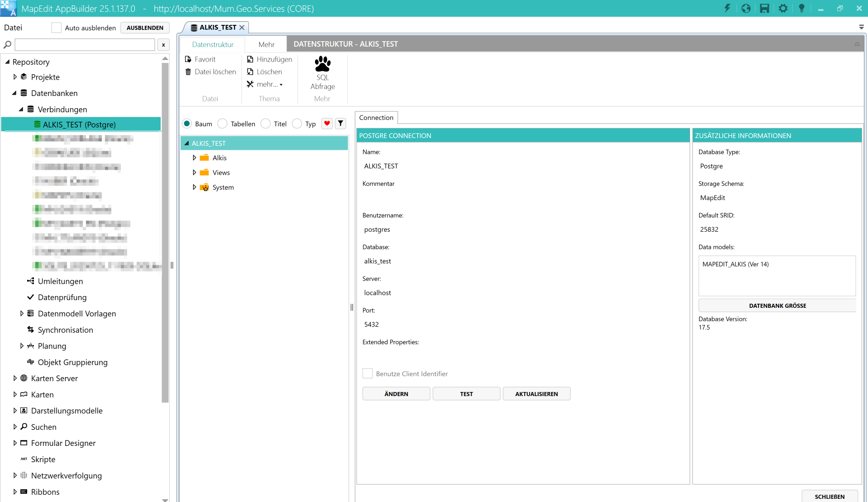Click the lightning bolt icon
This screenshot has width=868, height=502.
coord(727,9)
